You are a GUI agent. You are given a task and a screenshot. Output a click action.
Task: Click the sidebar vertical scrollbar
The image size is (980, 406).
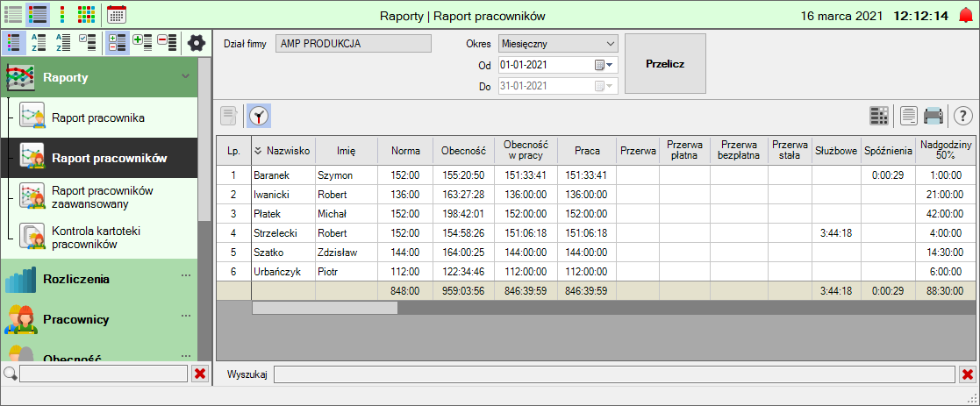(204, 140)
